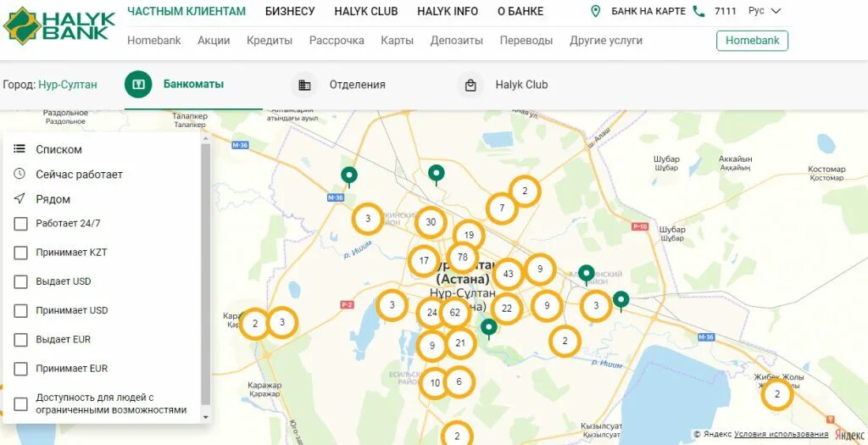Viewport: 868px width, 445px height.
Task: Select the Рядом nearby option
Action: (53, 199)
